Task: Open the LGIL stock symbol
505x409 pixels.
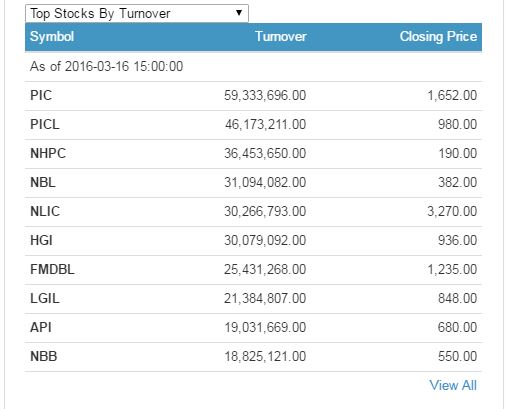Action: tap(45, 298)
